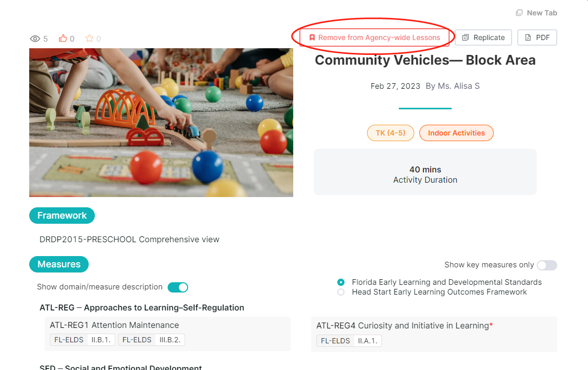Click the bookmark icon on Remove button
The image size is (588, 370).
312,37
